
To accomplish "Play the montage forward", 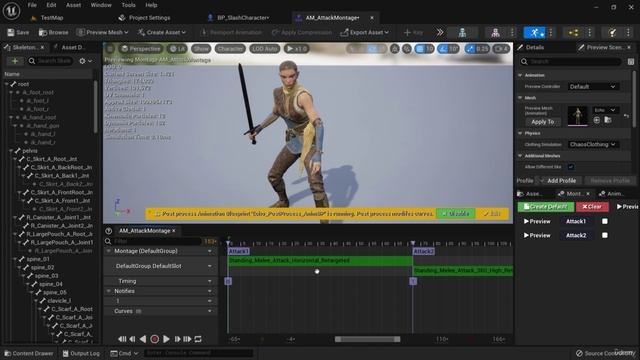I will 166,339.
